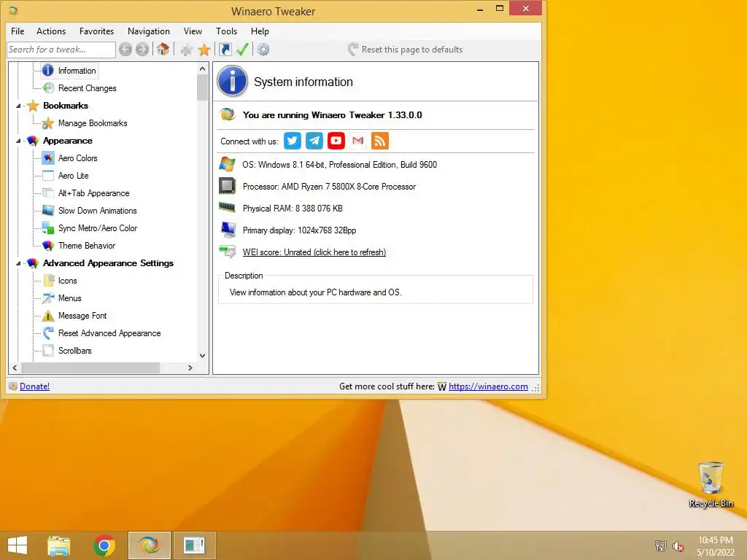This screenshot has height=560, width=747.
Task: Open the Help menu
Action: (260, 31)
